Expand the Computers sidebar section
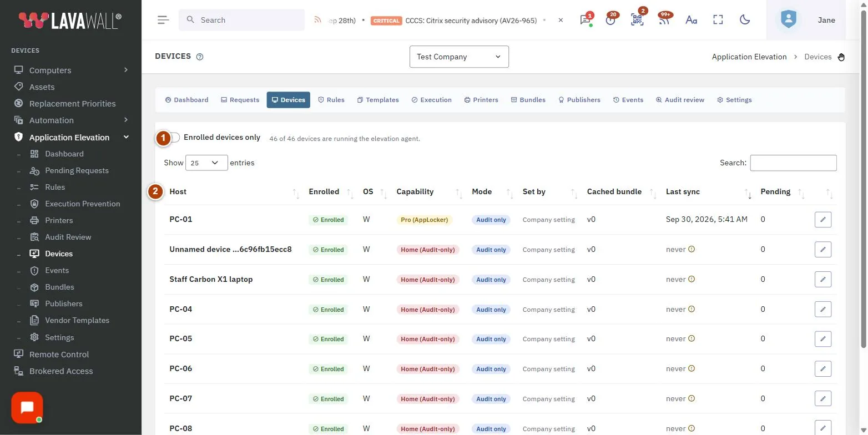868x435 pixels. click(x=72, y=70)
